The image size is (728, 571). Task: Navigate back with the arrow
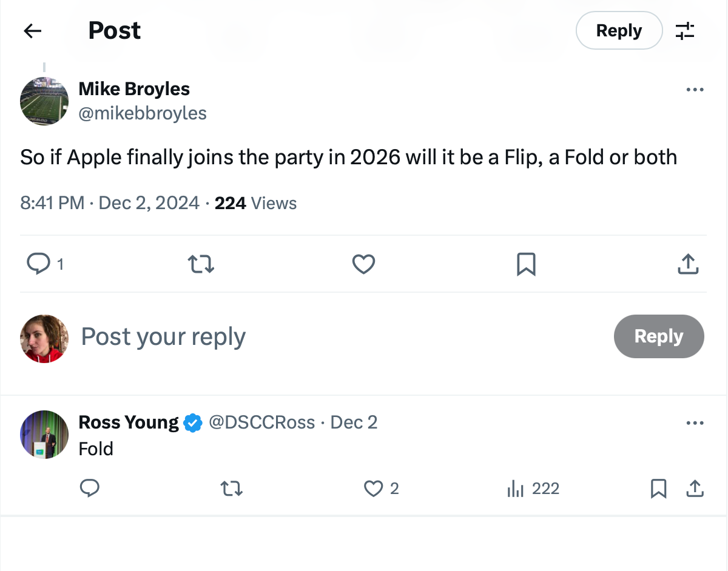coord(32,30)
